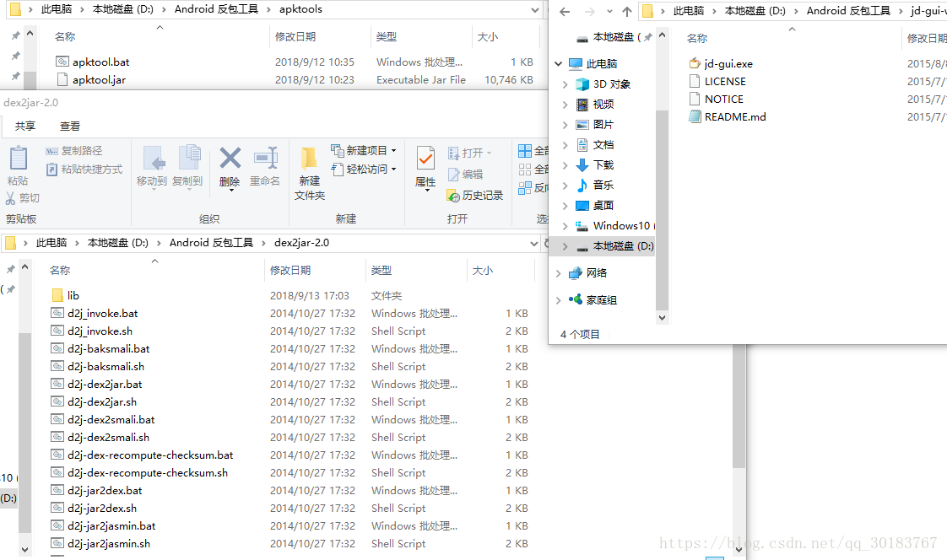The height and width of the screenshot is (560, 947).
Task: Select d2j-jar2jasmin.sh file
Action: [109, 544]
